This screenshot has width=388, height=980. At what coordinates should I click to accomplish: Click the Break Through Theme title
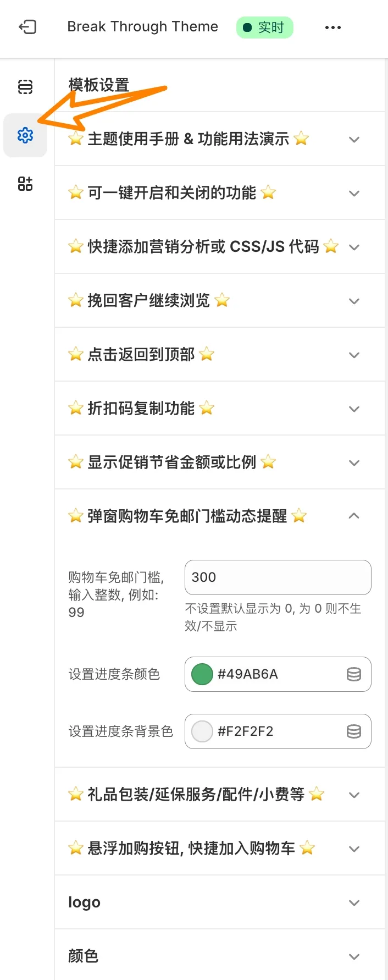(142, 26)
